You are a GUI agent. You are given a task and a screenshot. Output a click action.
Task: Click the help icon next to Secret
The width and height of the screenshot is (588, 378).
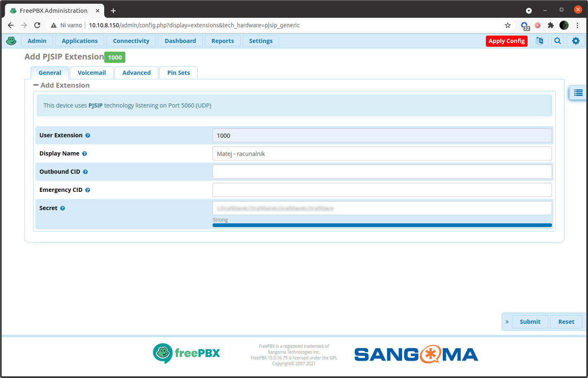62,208
